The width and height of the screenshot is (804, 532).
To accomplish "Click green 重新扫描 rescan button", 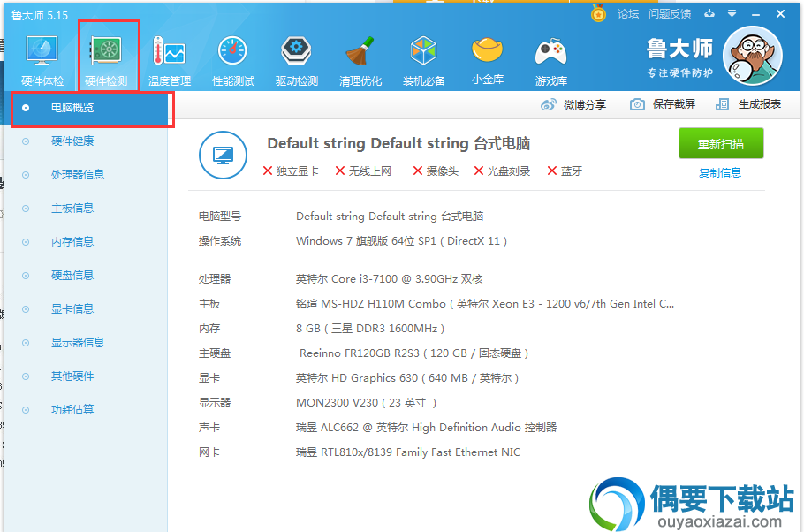I will coord(721,144).
